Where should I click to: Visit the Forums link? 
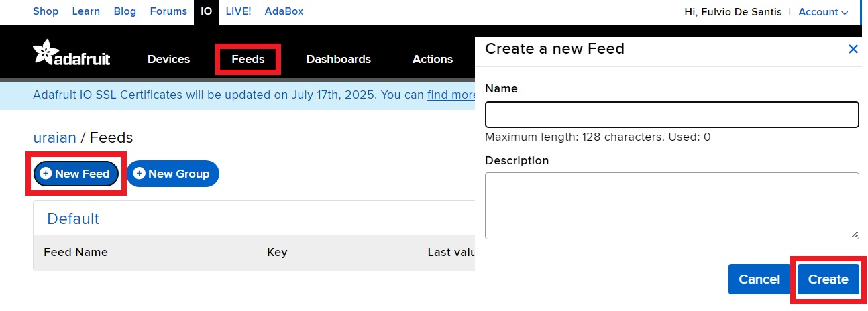click(x=168, y=11)
